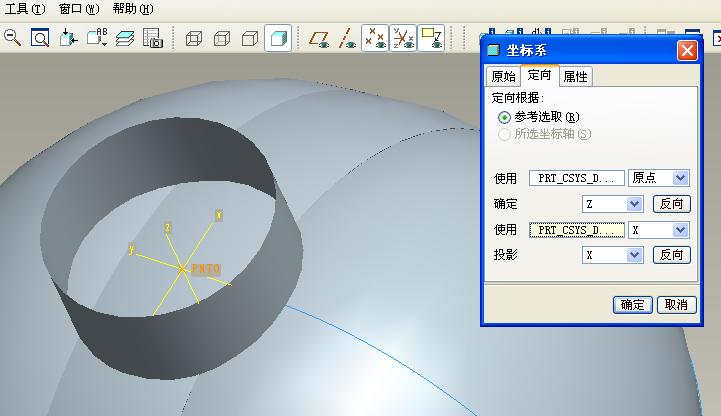Switch to Wireframe display mode
This screenshot has width=721, height=416.
194,38
